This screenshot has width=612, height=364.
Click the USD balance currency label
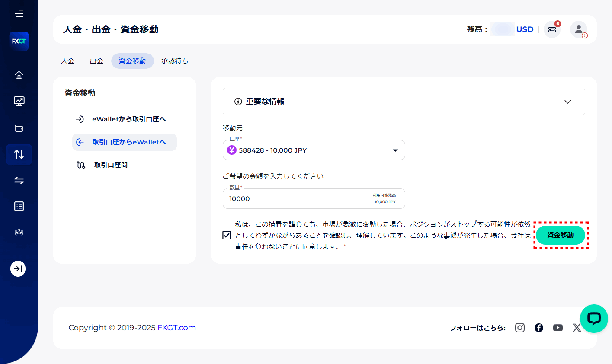pos(525,29)
